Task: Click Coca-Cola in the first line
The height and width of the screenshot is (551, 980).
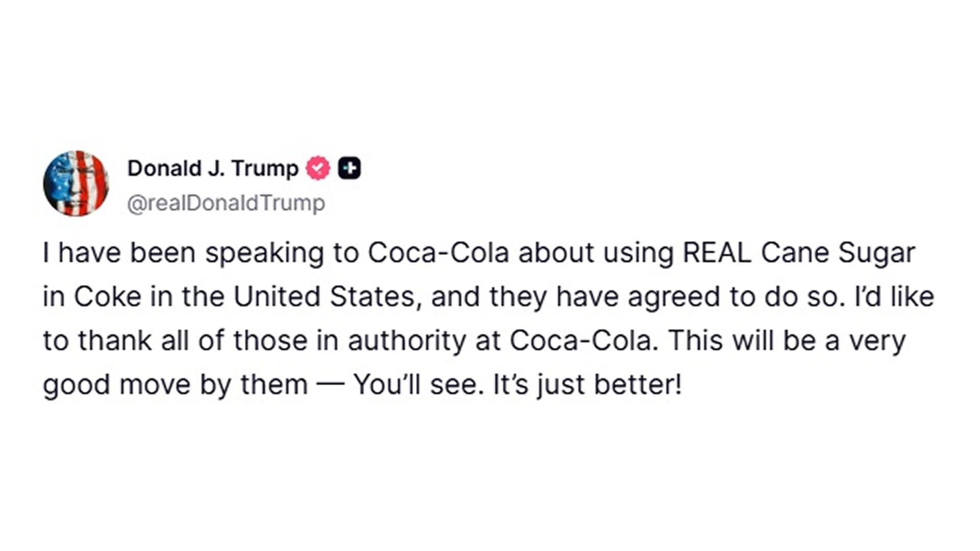Action: click(x=438, y=253)
